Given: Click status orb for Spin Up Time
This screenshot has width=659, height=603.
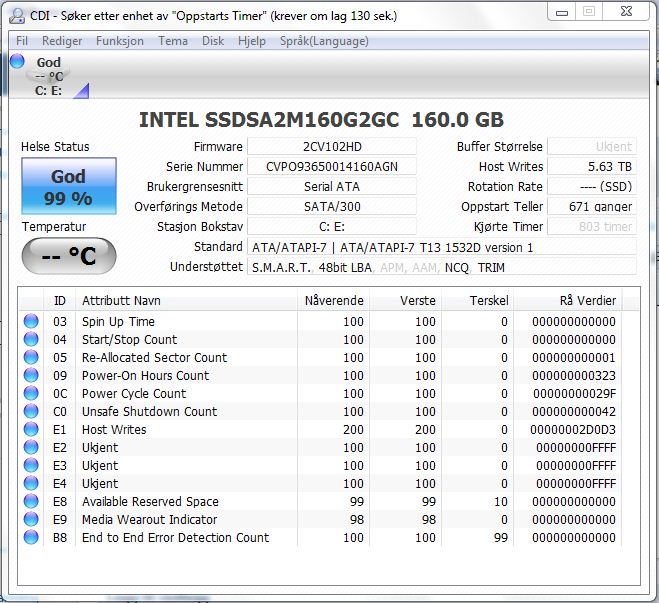Looking at the screenshot, I should [31, 321].
